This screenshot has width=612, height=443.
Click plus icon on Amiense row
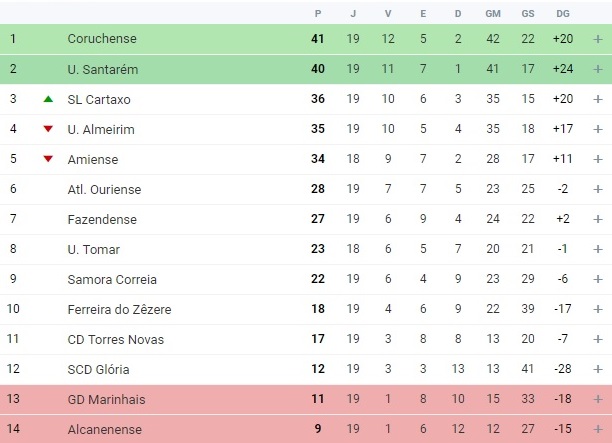pyautogui.click(x=598, y=159)
